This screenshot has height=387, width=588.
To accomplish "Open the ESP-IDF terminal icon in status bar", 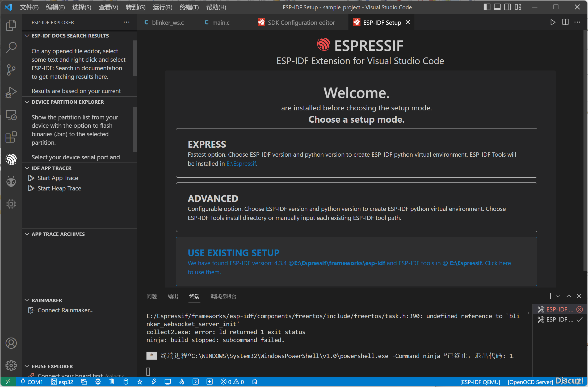I will 196,382.
